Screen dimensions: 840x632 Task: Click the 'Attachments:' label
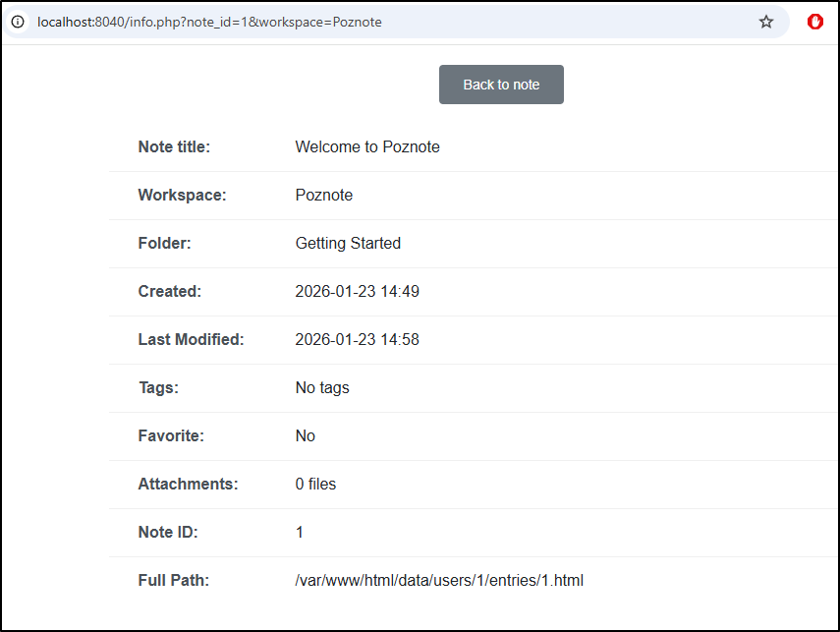[x=188, y=485]
